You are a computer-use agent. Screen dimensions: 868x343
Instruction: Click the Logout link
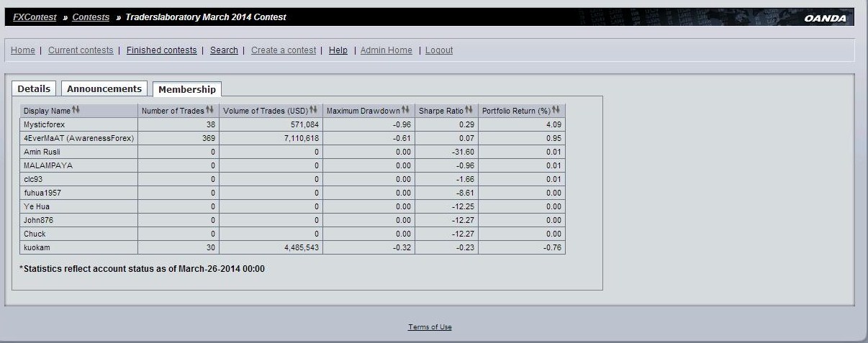click(x=439, y=50)
